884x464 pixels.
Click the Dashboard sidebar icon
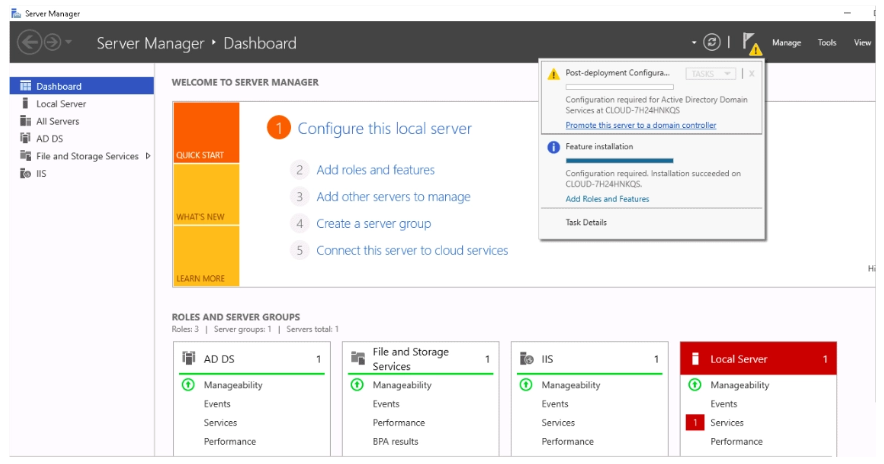tap(25, 86)
